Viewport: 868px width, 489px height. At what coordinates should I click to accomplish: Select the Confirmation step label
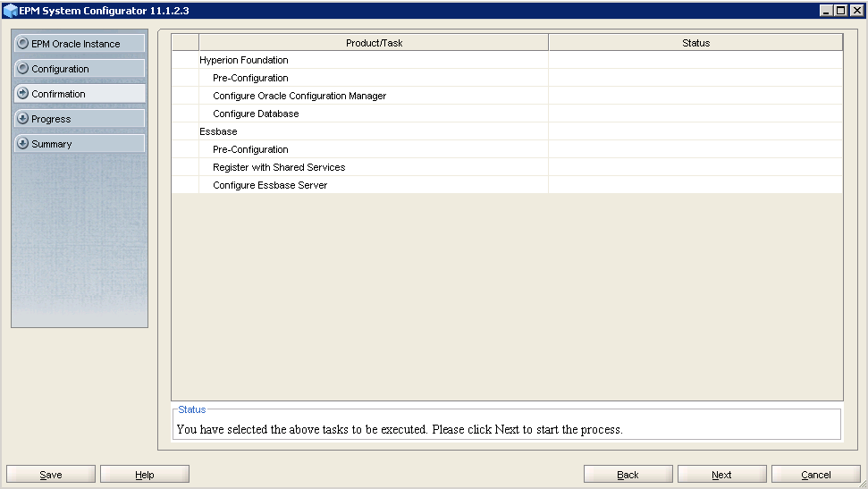click(x=58, y=94)
